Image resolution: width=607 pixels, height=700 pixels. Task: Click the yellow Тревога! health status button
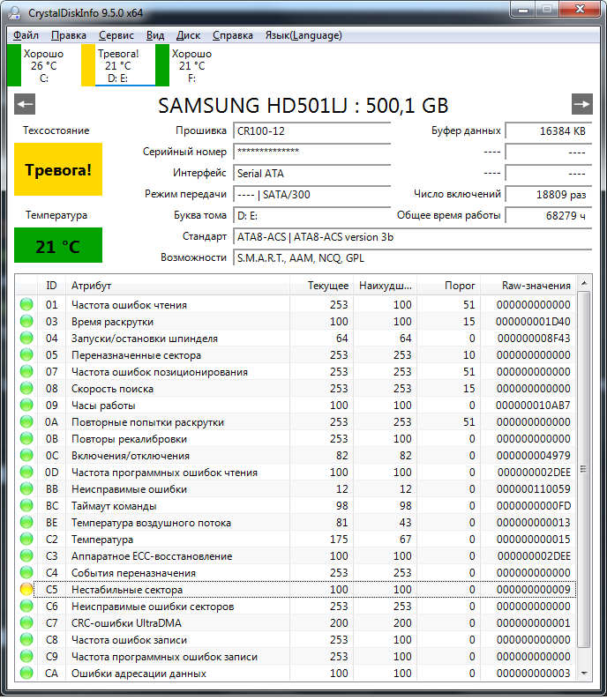coord(58,169)
